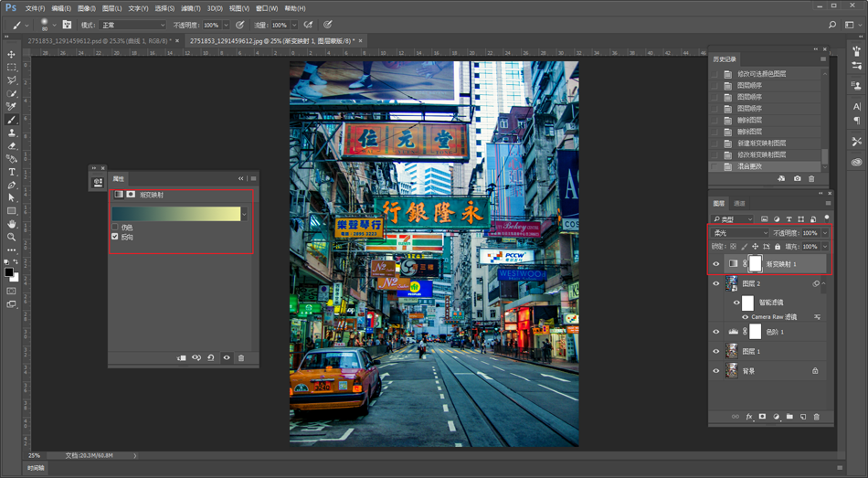Open the brush preset picker arrow

click(x=54, y=25)
